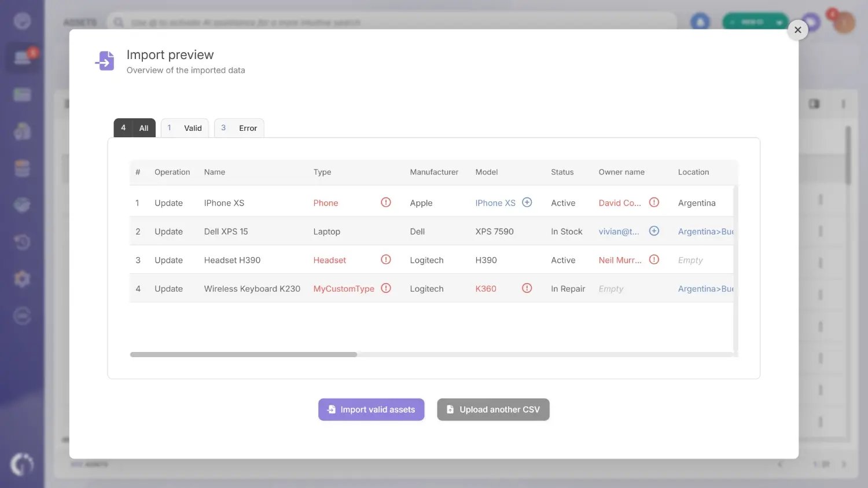Click the Import valid assets button
The width and height of the screenshot is (868, 488).
371,409
